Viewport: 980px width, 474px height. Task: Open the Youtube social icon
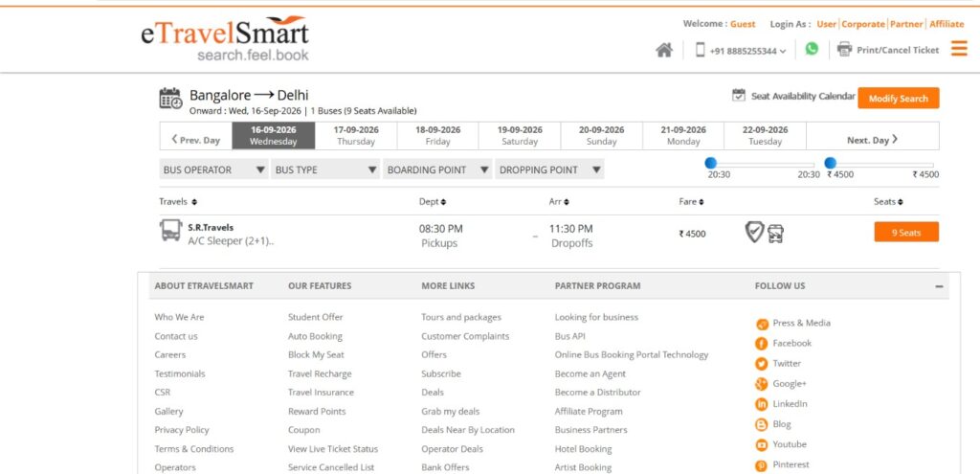(761, 445)
